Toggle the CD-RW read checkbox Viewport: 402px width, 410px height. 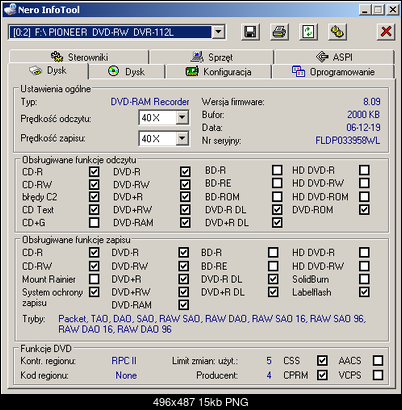click(x=94, y=184)
